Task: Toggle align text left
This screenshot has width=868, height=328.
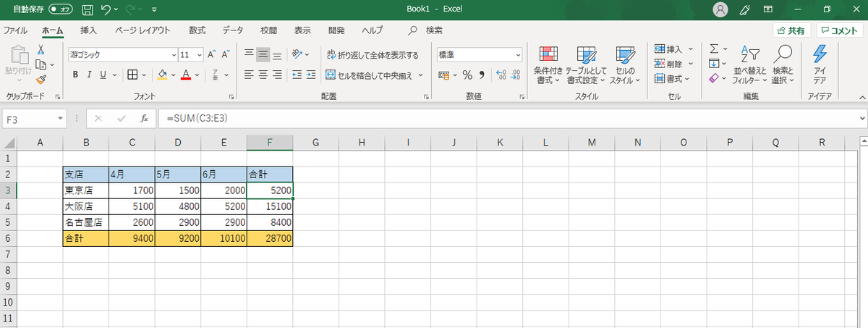Action: point(249,75)
